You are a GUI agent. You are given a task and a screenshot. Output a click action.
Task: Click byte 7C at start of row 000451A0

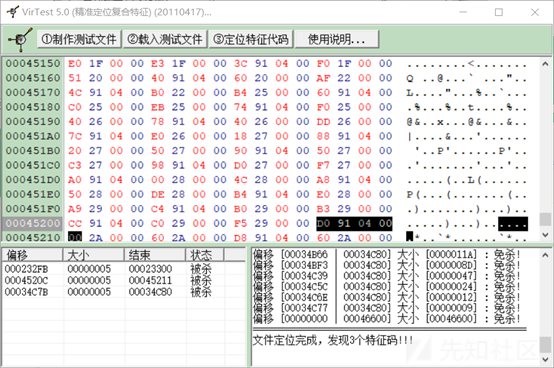(75, 136)
